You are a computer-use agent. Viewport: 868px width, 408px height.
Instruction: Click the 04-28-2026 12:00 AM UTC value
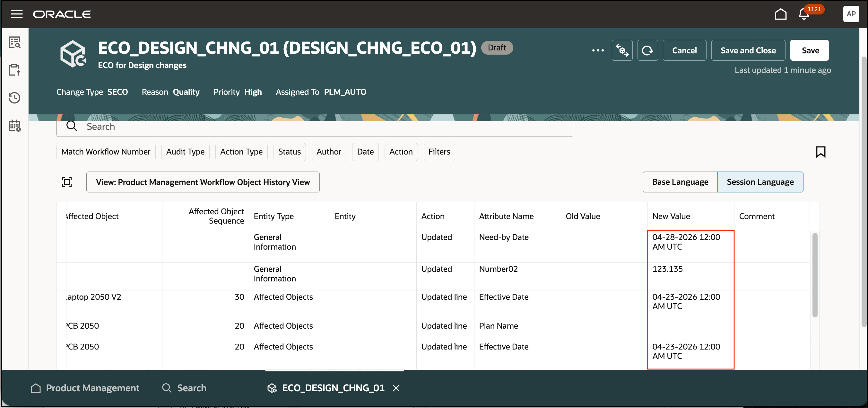tap(686, 242)
